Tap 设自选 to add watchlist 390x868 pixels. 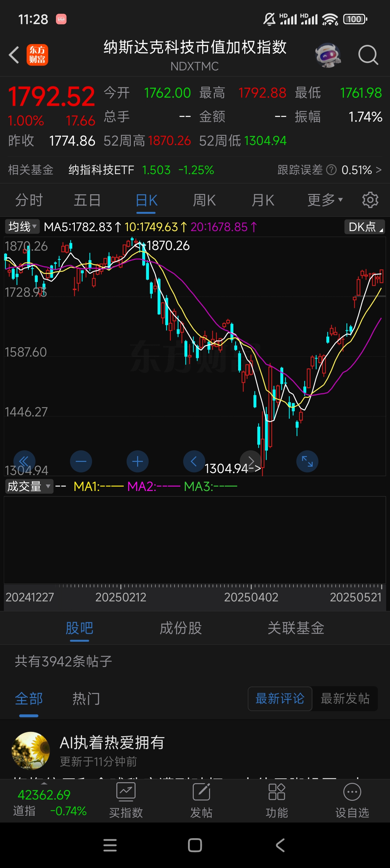pyautogui.click(x=352, y=800)
